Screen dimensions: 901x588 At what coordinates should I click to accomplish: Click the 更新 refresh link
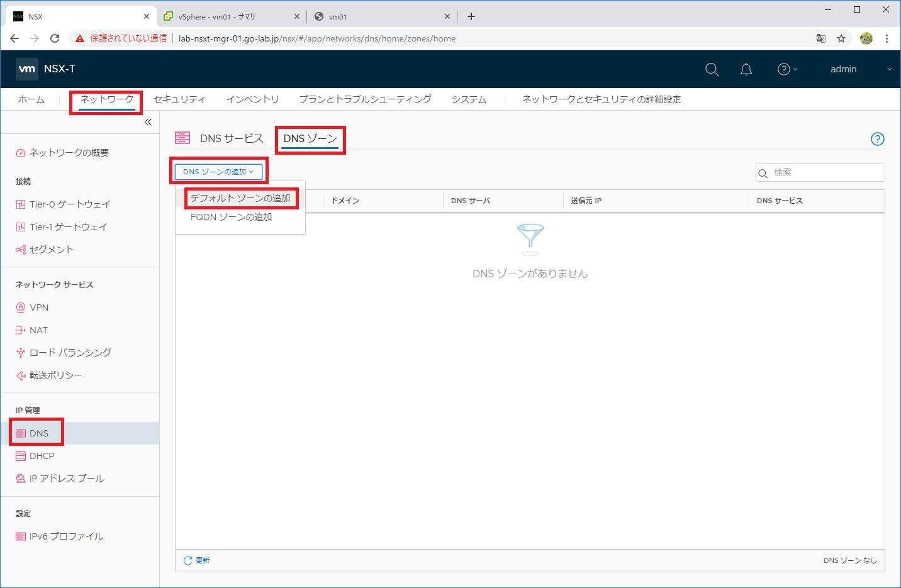[203, 560]
